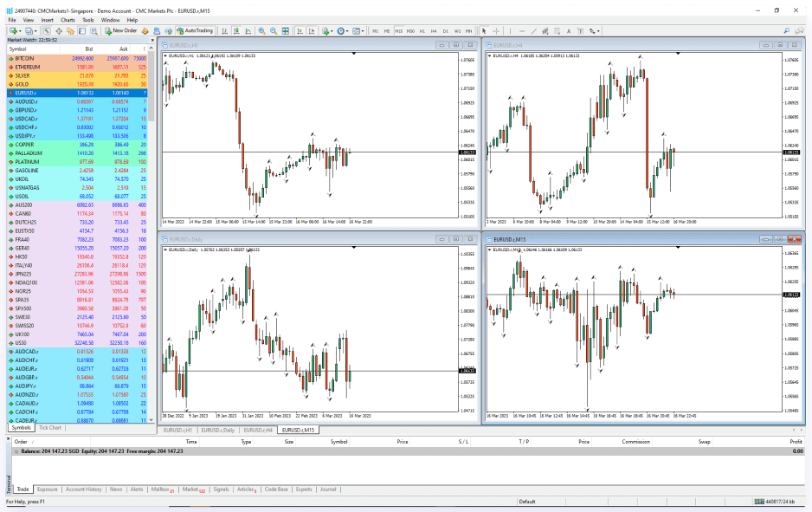
Task: Select the Draw Trendline tool
Action: click(533, 31)
